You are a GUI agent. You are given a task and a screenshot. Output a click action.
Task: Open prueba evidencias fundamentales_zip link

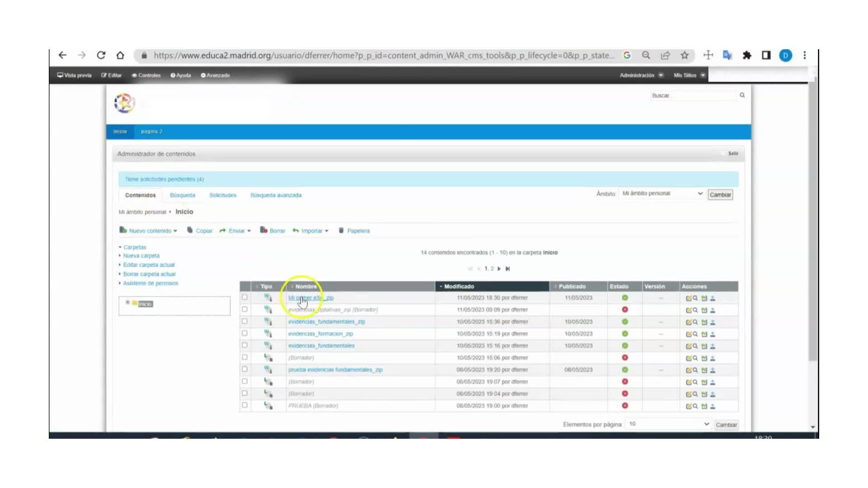(x=335, y=370)
